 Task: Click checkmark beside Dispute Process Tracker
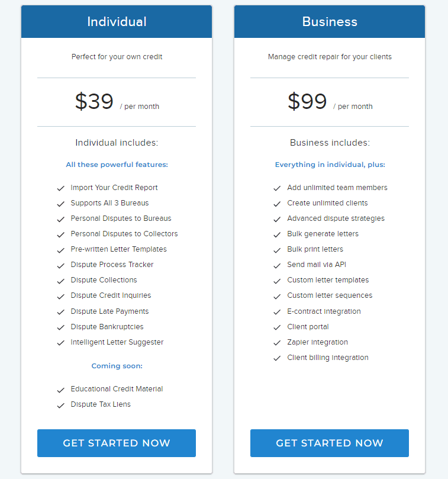point(61,265)
